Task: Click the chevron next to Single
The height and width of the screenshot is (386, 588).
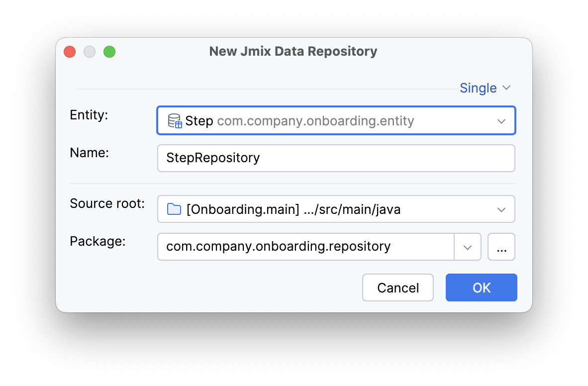Action: click(507, 88)
